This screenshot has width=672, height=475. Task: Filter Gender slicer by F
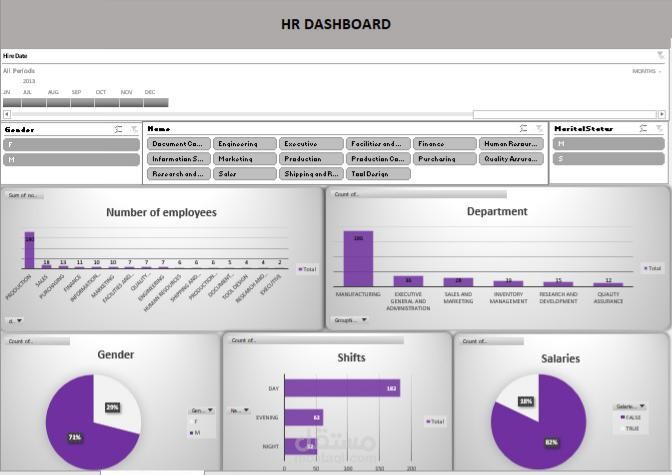tap(72, 144)
